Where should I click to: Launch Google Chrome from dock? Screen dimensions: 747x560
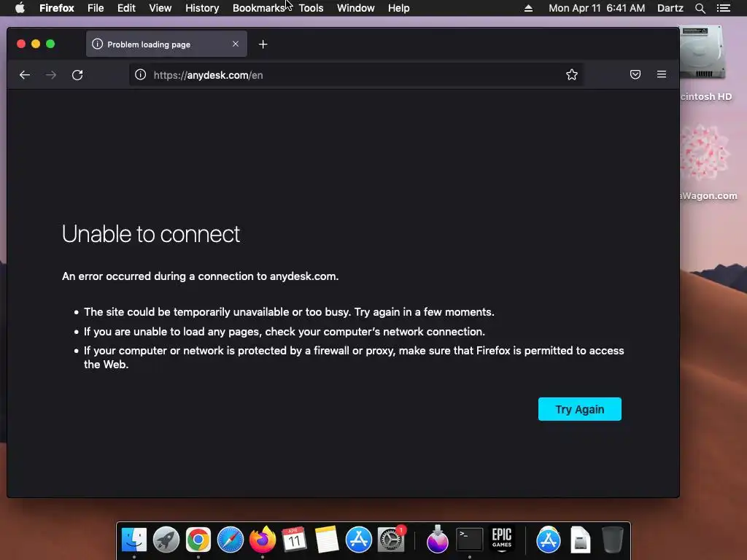(x=198, y=540)
